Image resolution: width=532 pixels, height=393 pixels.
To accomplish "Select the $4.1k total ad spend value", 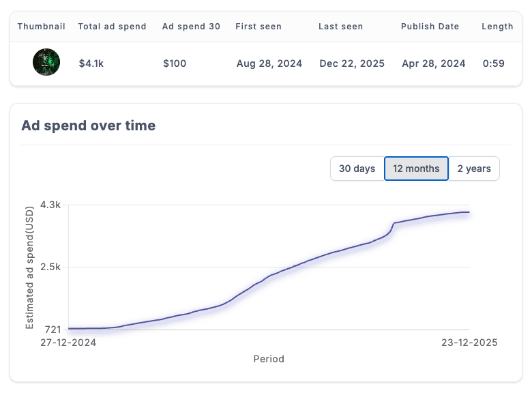I will point(91,63).
